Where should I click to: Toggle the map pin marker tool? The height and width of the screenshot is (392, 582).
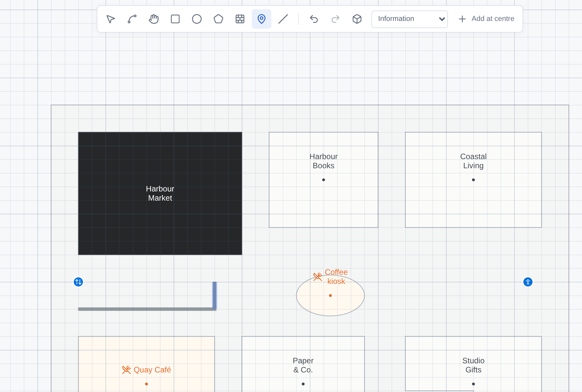[x=262, y=19]
